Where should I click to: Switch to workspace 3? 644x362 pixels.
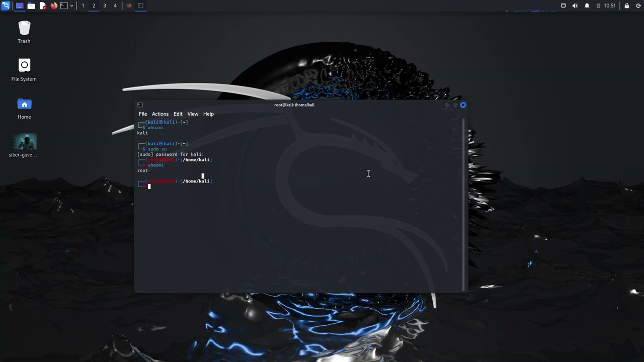click(104, 6)
